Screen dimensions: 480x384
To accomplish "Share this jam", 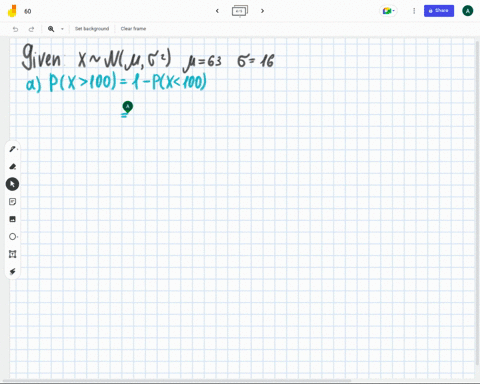I will (439, 11).
